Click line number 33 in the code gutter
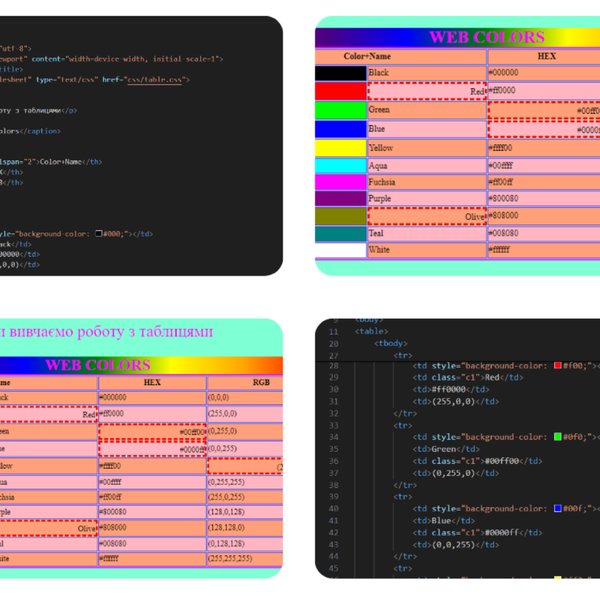The height and width of the screenshot is (600, 600). (x=334, y=426)
